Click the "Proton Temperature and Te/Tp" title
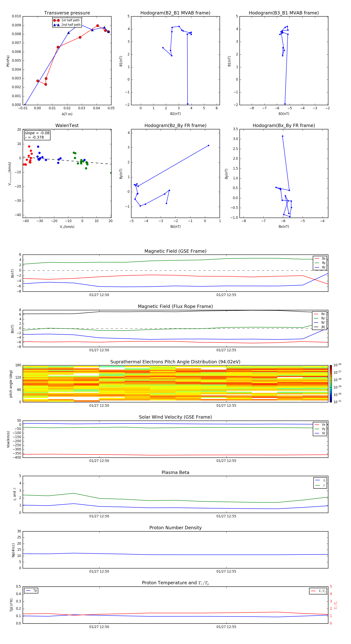 [x=175, y=583]
